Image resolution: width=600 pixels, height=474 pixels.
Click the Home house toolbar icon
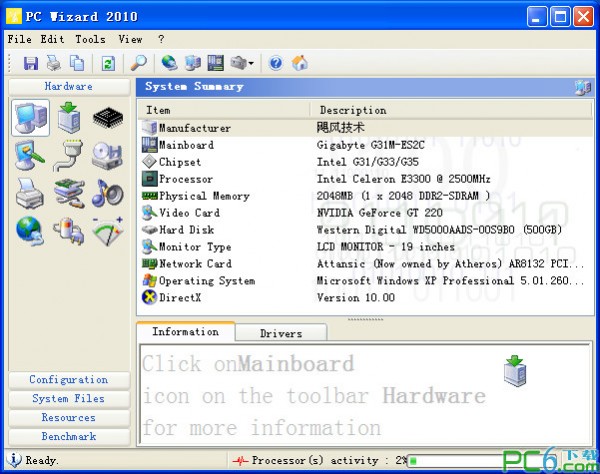300,63
